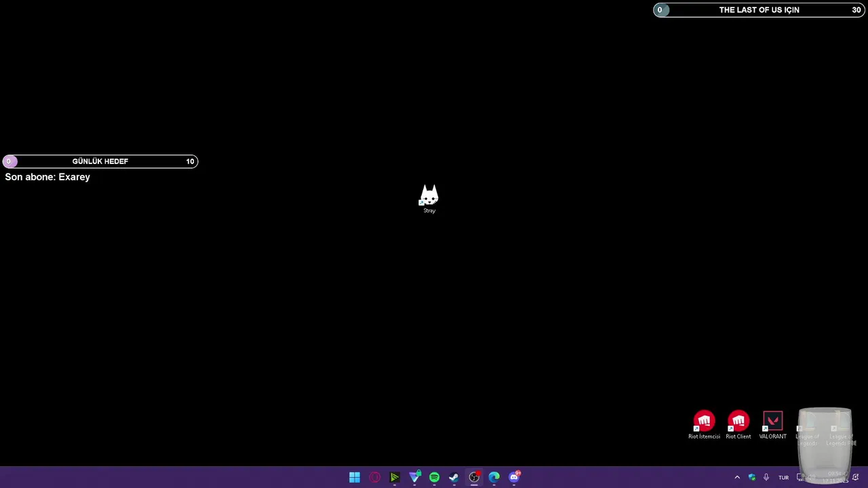This screenshot has width=868, height=488.
Task: Launch the Riot İstemcisi shortcut
Action: (704, 425)
